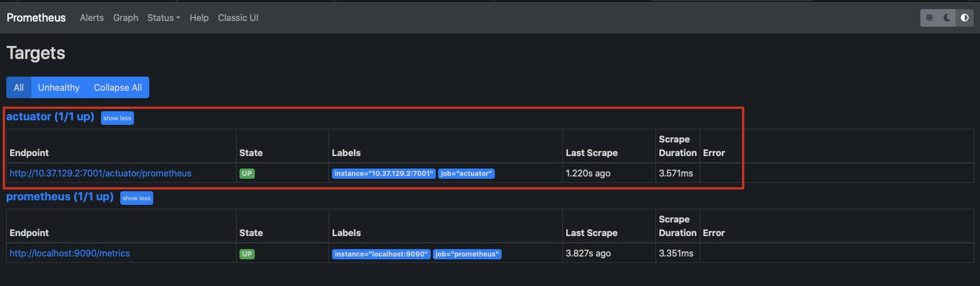Click the job="actuator" label badge
This screenshot has width=980, height=286.
pyautogui.click(x=466, y=174)
